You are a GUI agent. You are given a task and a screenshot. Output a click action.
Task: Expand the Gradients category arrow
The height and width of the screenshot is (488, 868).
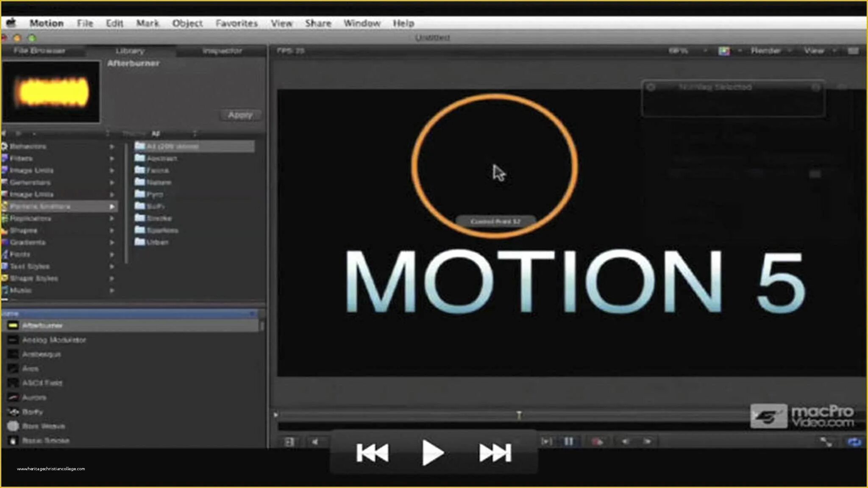tap(112, 243)
